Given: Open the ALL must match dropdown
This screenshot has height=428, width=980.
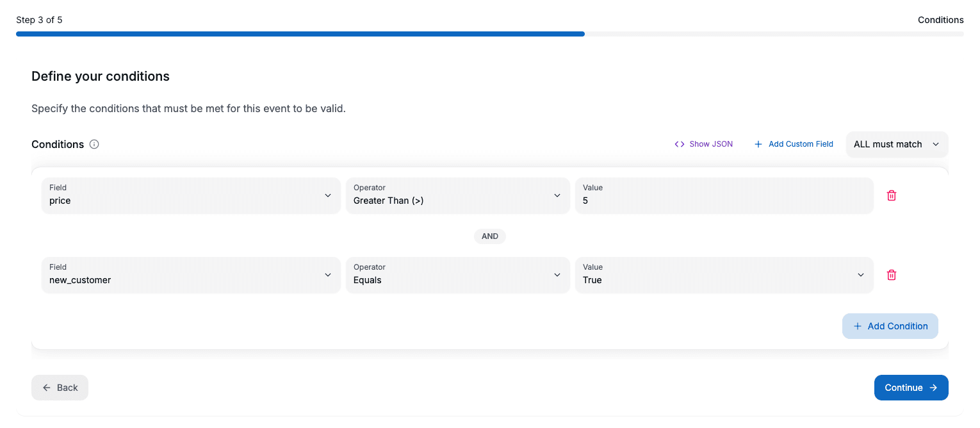Looking at the screenshot, I should (x=897, y=144).
